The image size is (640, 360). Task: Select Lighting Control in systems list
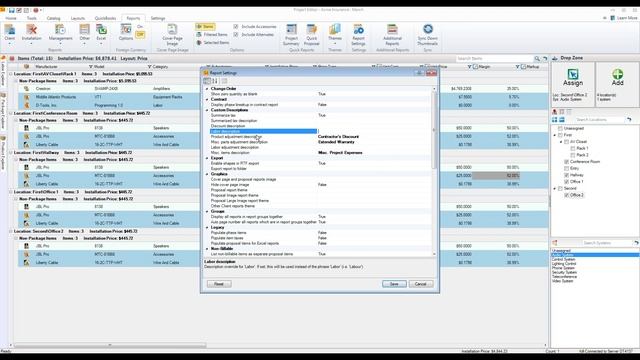[564, 264]
